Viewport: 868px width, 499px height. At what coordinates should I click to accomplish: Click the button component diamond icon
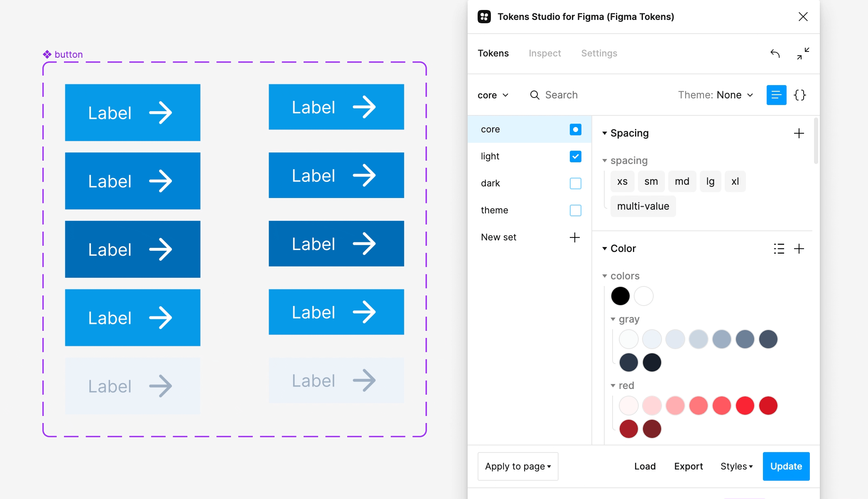[x=47, y=54]
